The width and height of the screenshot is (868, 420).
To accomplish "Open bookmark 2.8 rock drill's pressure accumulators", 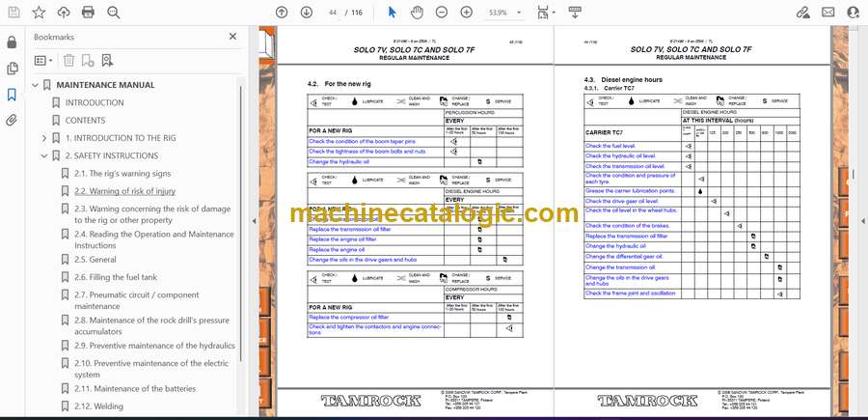I will (x=151, y=325).
